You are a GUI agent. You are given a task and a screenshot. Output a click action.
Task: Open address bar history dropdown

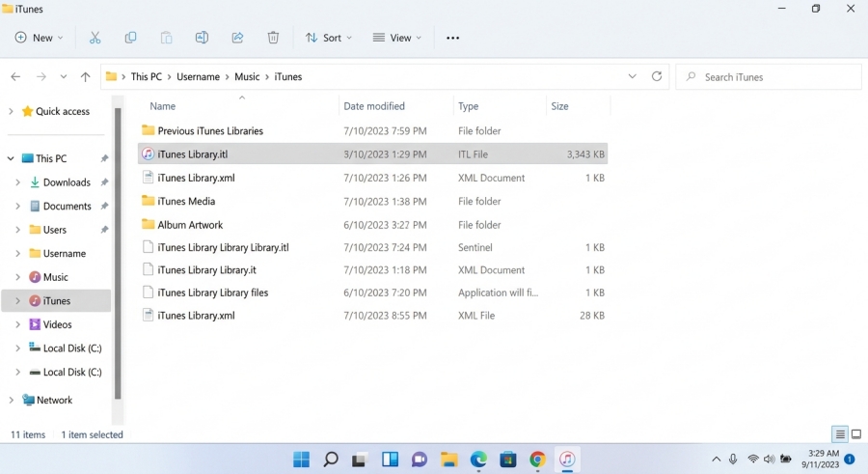[632, 76]
